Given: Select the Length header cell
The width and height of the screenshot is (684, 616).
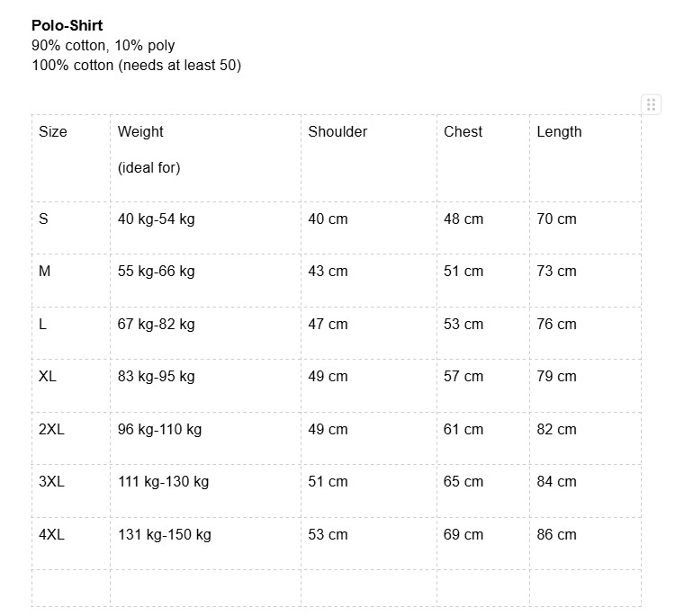Looking at the screenshot, I should (x=585, y=158).
